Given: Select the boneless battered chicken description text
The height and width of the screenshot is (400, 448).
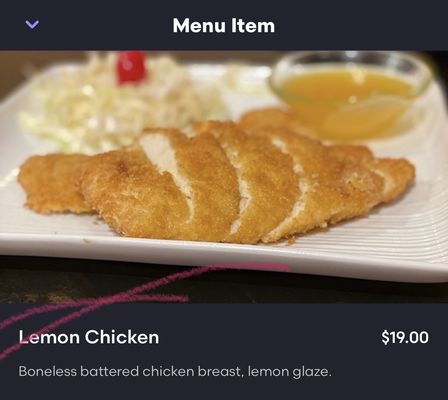Looking at the screenshot, I should [x=175, y=371].
